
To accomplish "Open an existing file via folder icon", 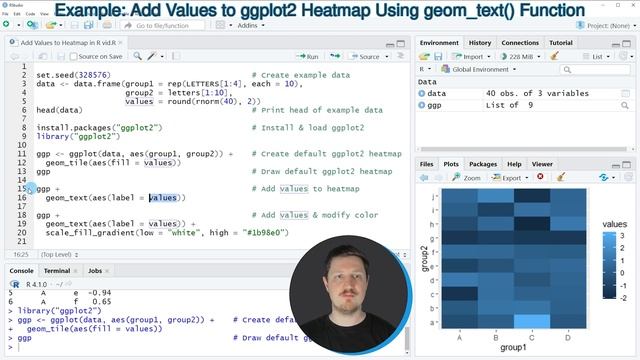I will (x=51, y=25).
